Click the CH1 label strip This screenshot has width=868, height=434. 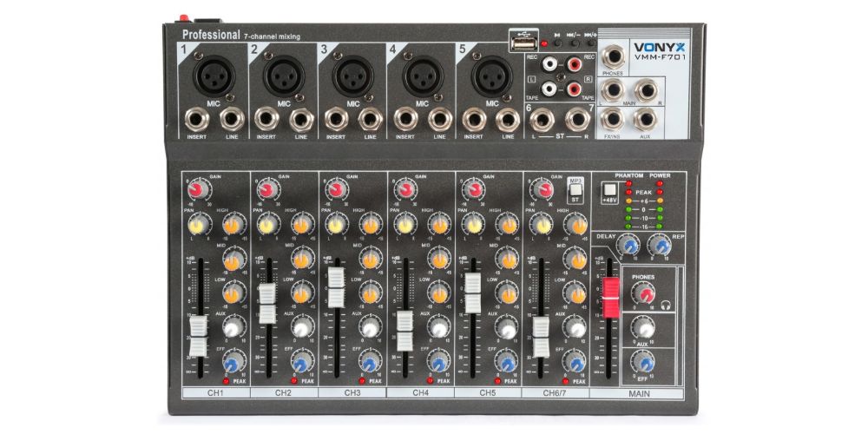click(216, 393)
